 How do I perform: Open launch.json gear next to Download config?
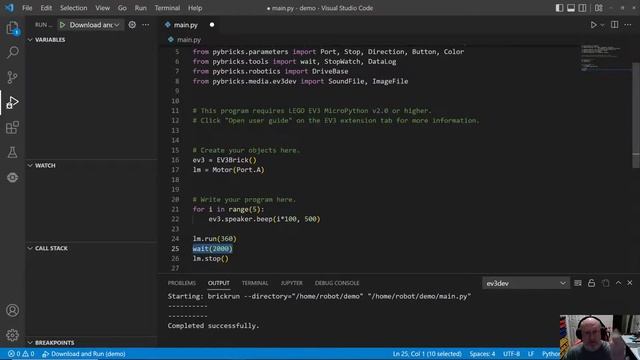click(132, 25)
